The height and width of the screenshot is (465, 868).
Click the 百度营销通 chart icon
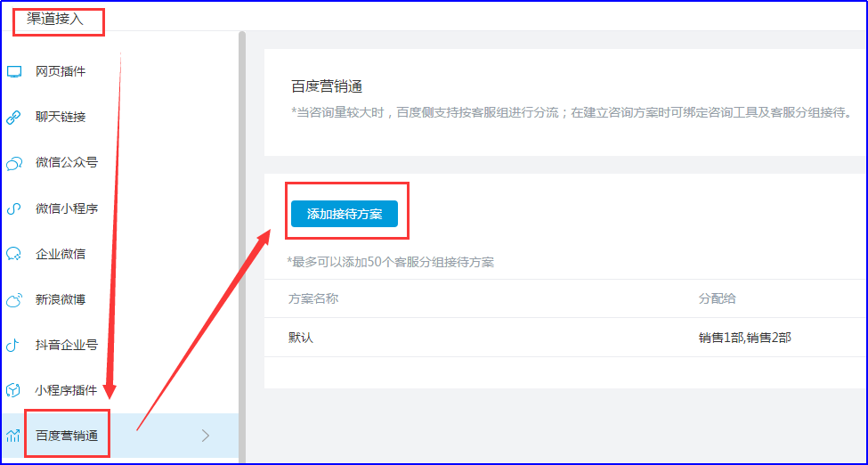pyautogui.click(x=14, y=436)
